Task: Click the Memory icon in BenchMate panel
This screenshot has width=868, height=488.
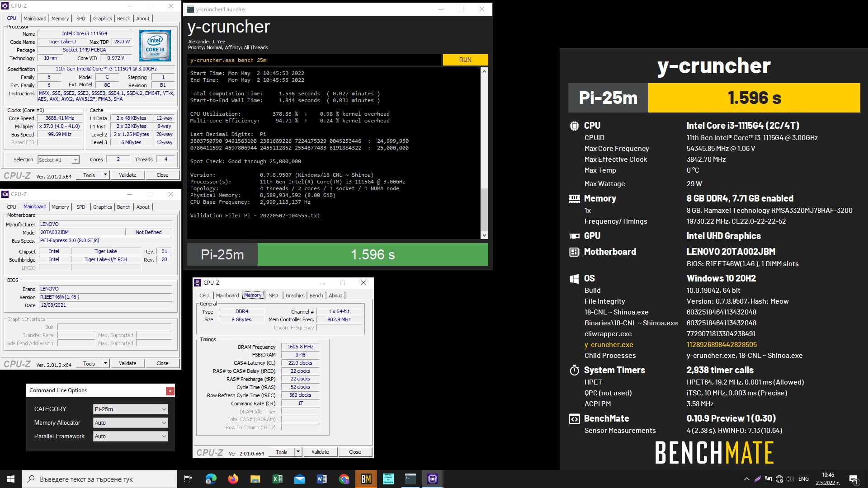Action: [x=574, y=198]
